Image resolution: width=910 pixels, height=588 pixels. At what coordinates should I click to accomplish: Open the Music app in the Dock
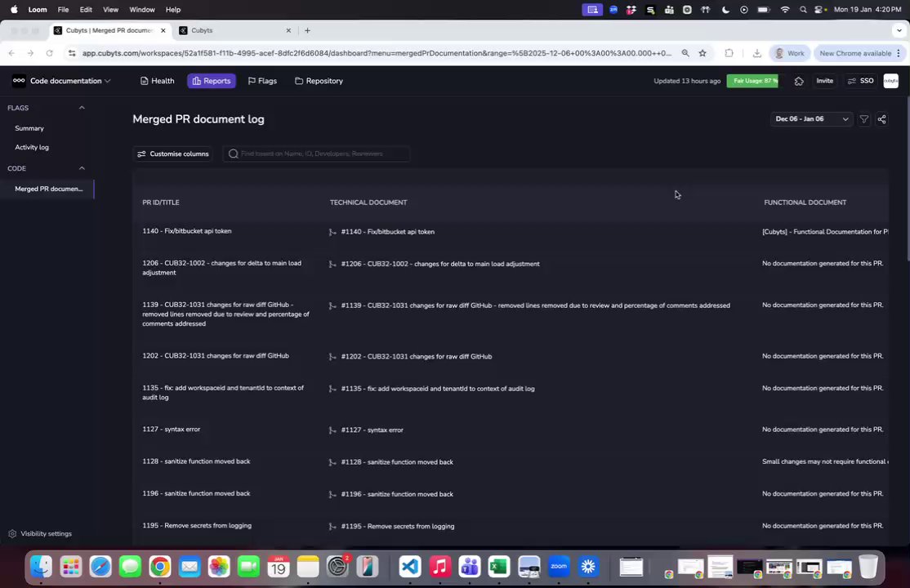[x=440, y=567]
